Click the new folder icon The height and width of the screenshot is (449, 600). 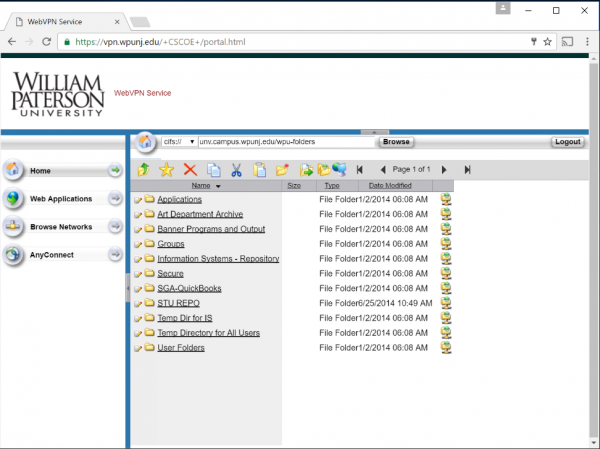point(283,170)
